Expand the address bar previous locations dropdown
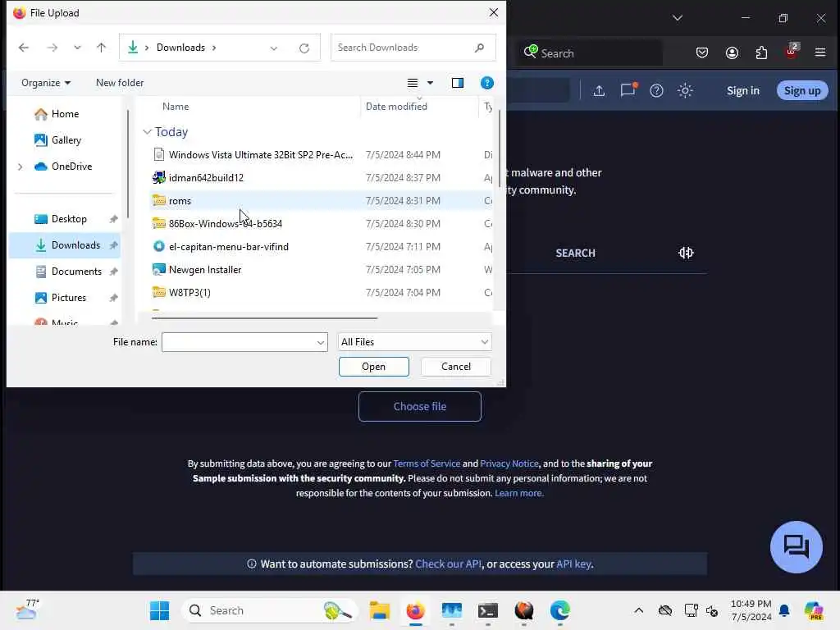The image size is (840, 630). click(274, 48)
